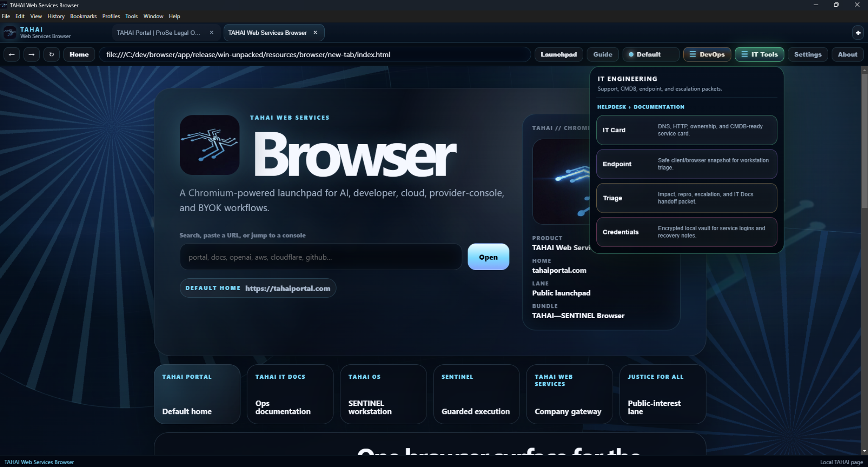Click the HELPDESK + DOCUMENTATION section label
Viewport: 868px width, 467px height.
[x=640, y=107]
